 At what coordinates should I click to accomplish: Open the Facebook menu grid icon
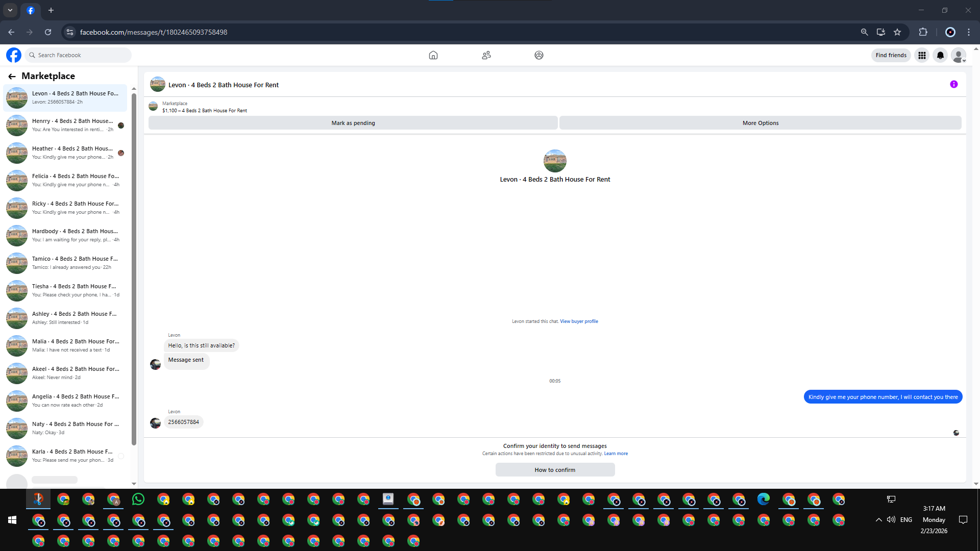pos(922,55)
